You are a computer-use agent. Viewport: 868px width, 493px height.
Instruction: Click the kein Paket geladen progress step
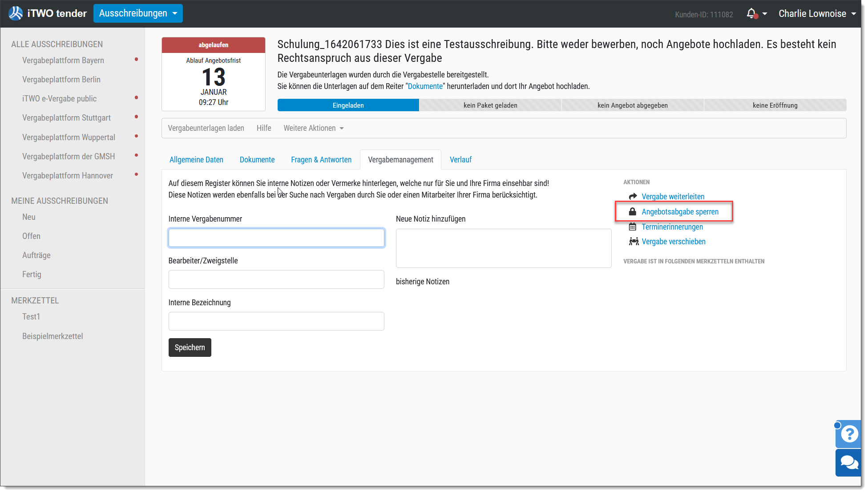(x=490, y=105)
